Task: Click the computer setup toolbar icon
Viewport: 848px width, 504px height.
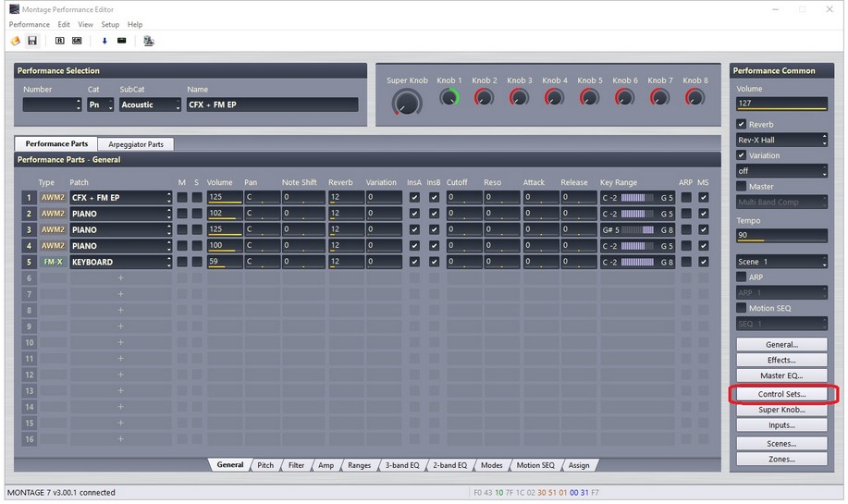Action: tap(148, 41)
